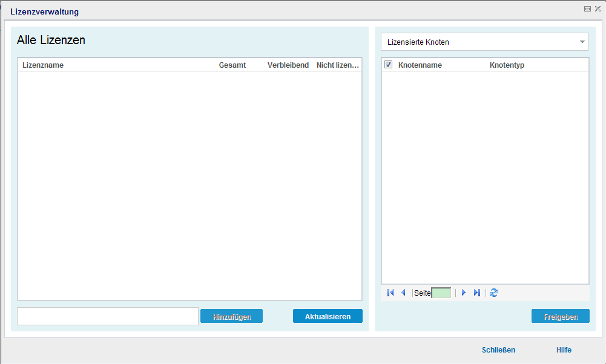606x364 pixels.
Task: Toggle the select-all nodes checkbox
Action: (388, 64)
